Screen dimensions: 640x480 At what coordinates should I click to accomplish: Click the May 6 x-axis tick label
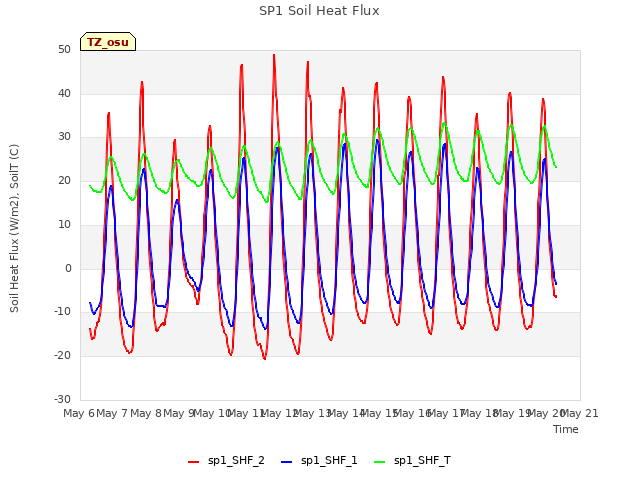pos(79,413)
